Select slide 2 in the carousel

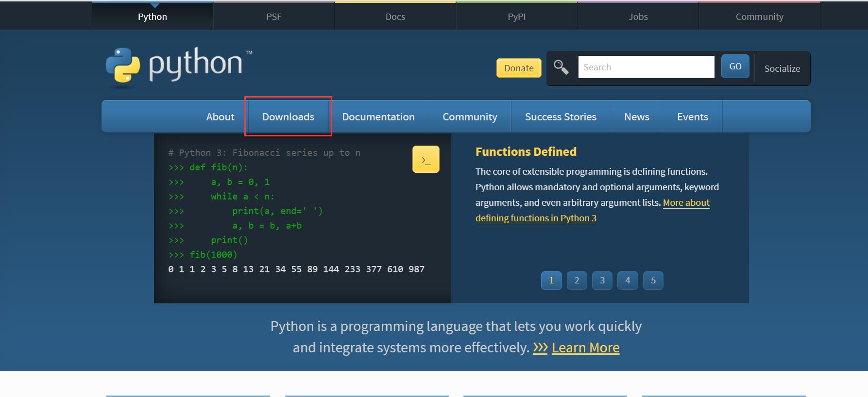[577, 280]
